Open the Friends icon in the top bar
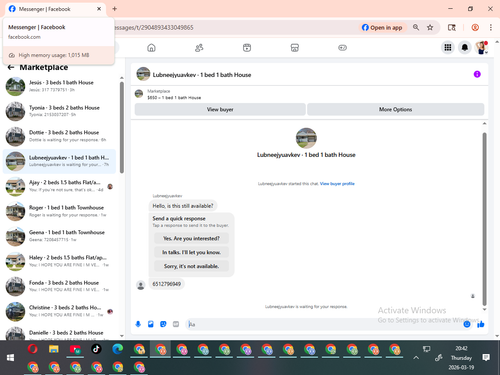Image resolution: width=500 pixels, height=375 pixels. [x=199, y=48]
